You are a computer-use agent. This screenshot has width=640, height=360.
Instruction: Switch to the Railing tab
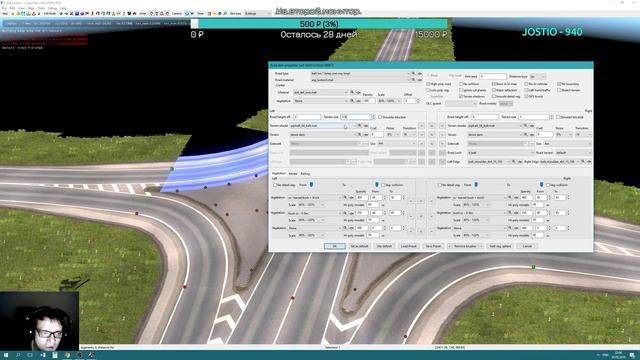pyautogui.click(x=305, y=173)
